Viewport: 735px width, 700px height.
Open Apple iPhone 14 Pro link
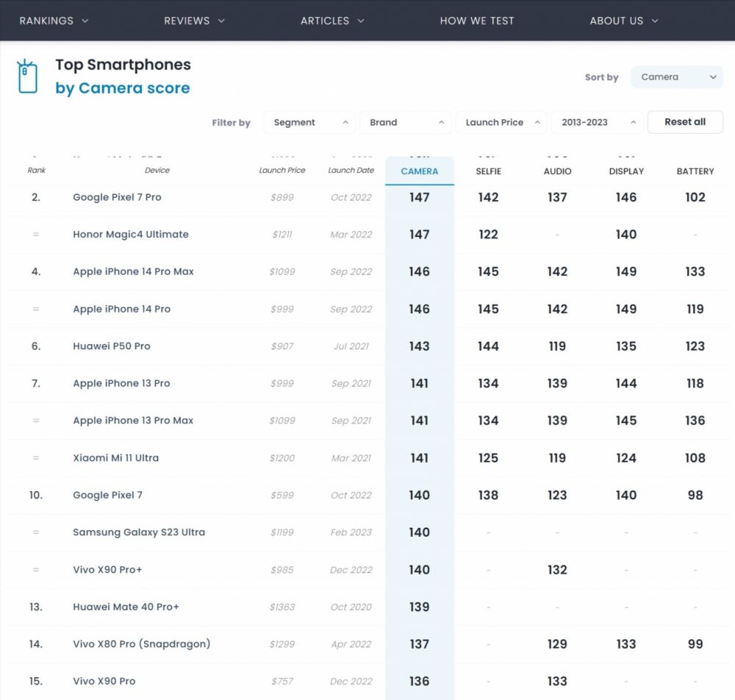click(122, 309)
